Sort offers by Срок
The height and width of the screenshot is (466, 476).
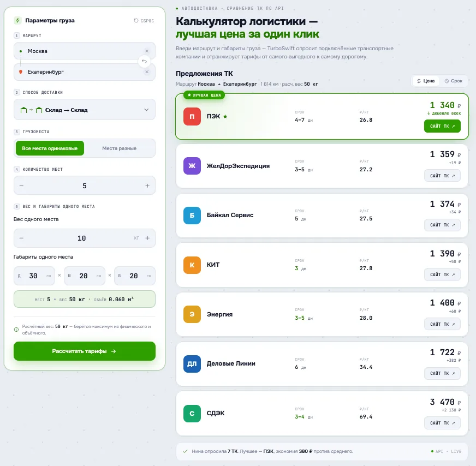point(454,81)
